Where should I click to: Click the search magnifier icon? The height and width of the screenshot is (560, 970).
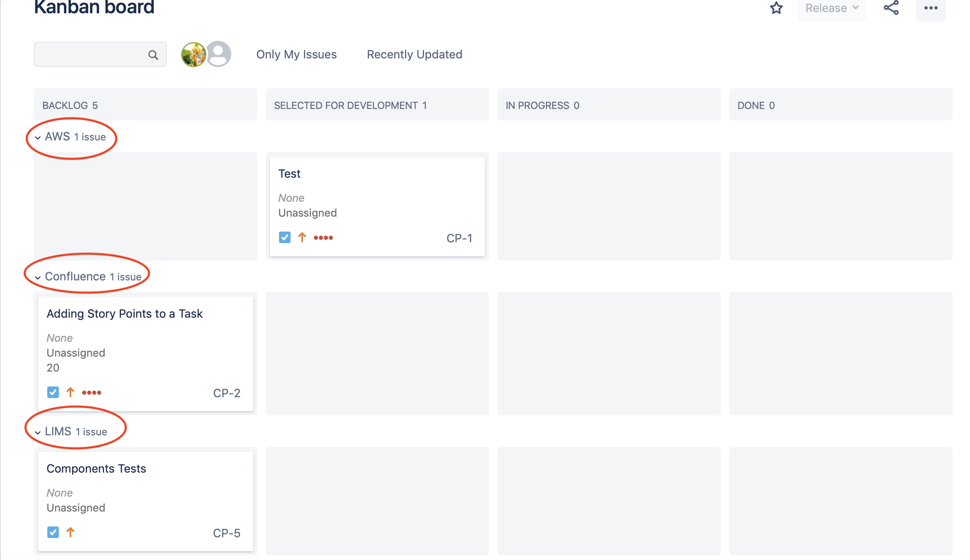click(153, 55)
